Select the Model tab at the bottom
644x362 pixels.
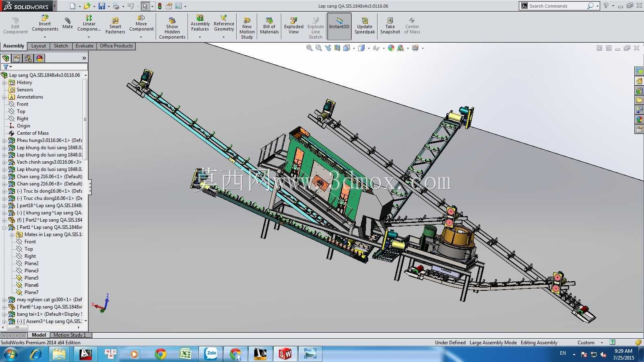(39, 335)
